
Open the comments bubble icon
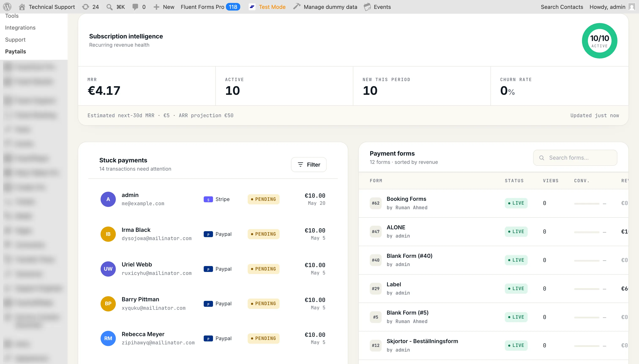click(x=135, y=7)
